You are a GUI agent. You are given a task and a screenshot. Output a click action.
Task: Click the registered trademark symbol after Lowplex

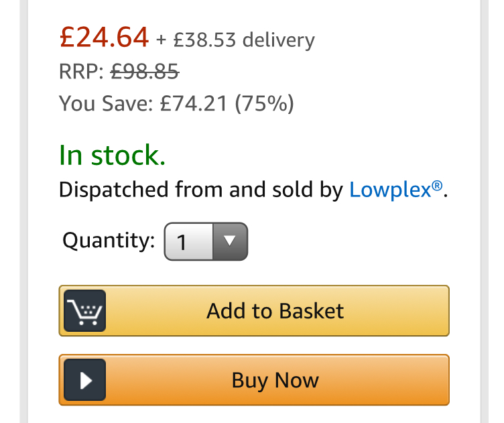[x=437, y=186]
